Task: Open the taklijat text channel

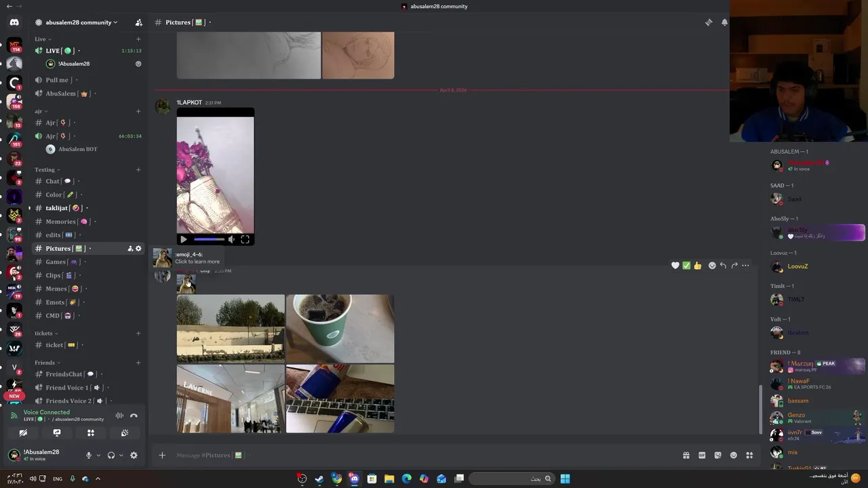Action: pyautogui.click(x=88, y=208)
